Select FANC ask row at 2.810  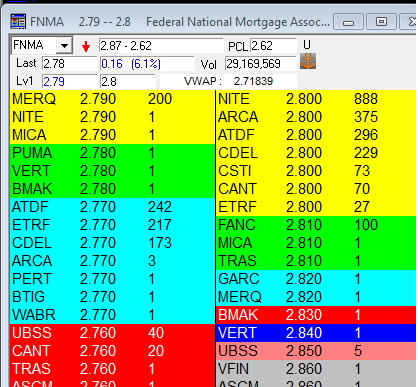317,225
